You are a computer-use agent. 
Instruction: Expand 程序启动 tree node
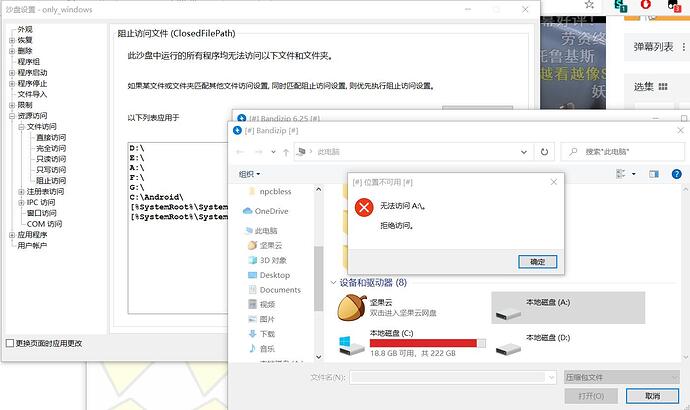click(x=12, y=73)
